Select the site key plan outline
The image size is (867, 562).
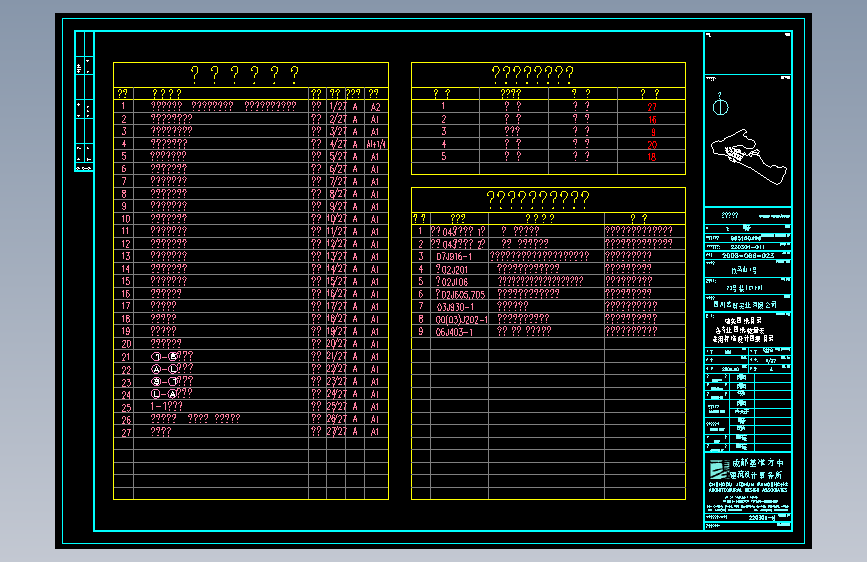tap(749, 157)
